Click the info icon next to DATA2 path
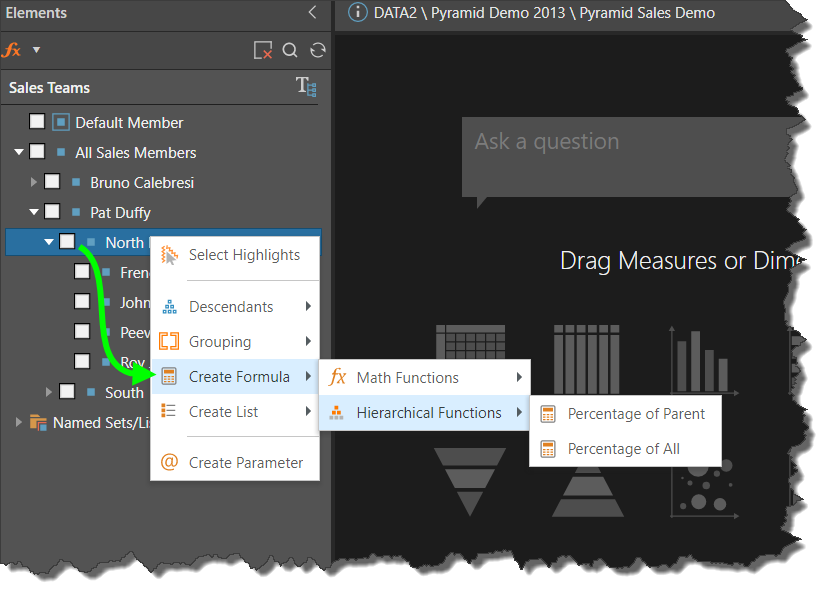829x595 pixels. 357,13
